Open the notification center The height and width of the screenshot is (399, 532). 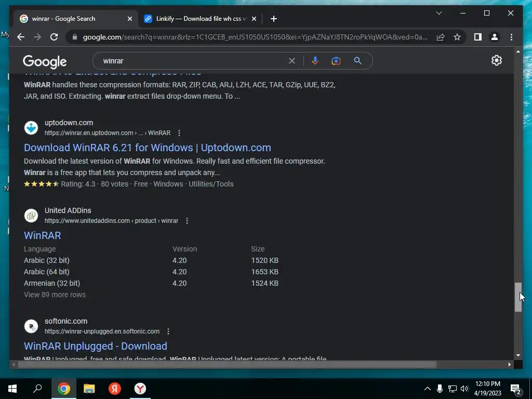pos(516,389)
